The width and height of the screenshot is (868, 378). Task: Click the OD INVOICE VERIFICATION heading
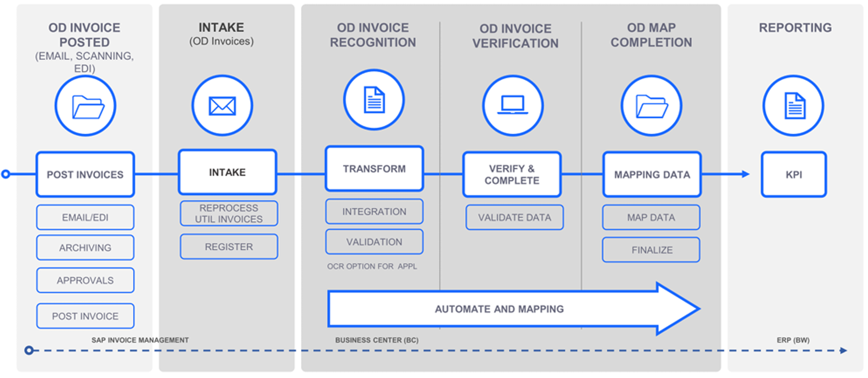515,36
